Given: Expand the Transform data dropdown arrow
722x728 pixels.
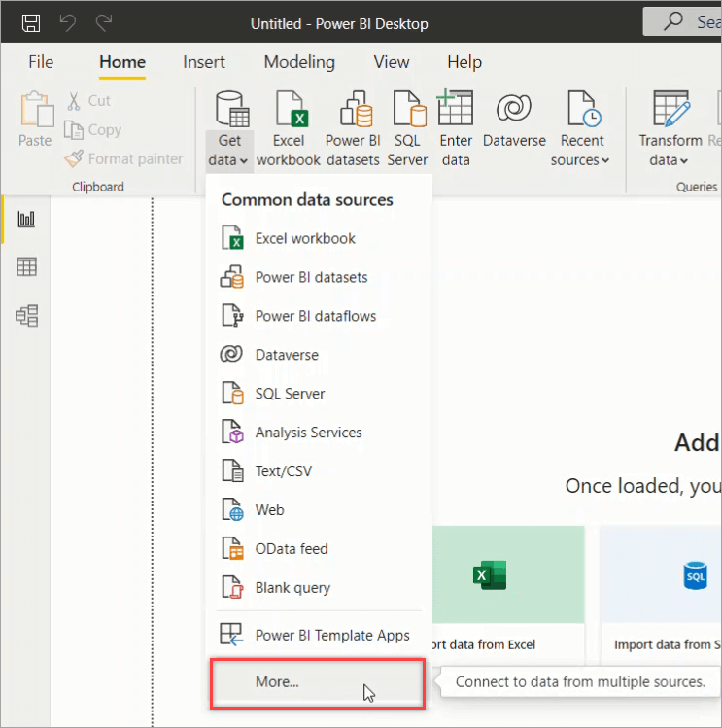Looking at the screenshot, I should (x=683, y=161).
